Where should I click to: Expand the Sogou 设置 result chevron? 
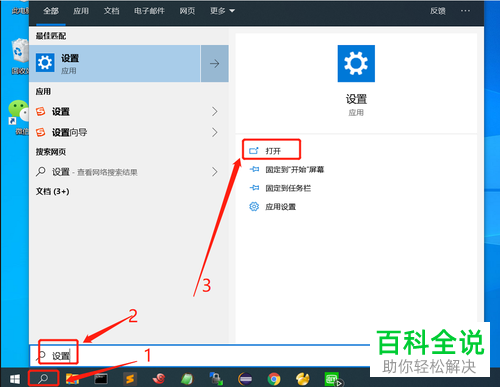(215, 111)
